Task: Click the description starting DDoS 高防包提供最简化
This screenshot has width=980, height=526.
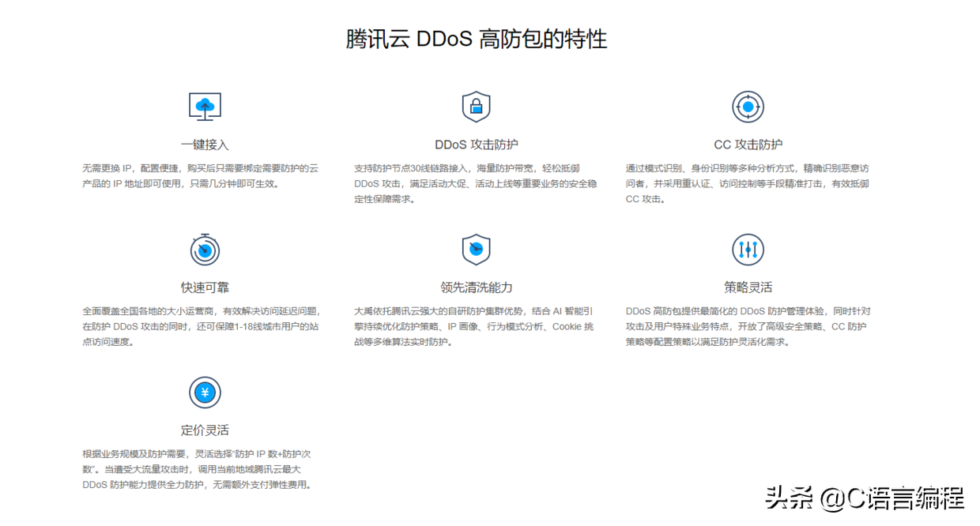Action: [x=748, y=327]
